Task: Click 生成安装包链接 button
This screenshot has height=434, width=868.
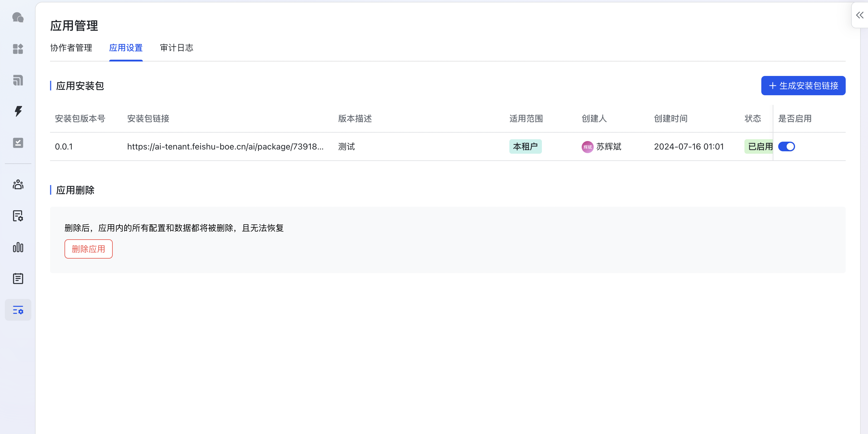Action: (x=803, y=86)
